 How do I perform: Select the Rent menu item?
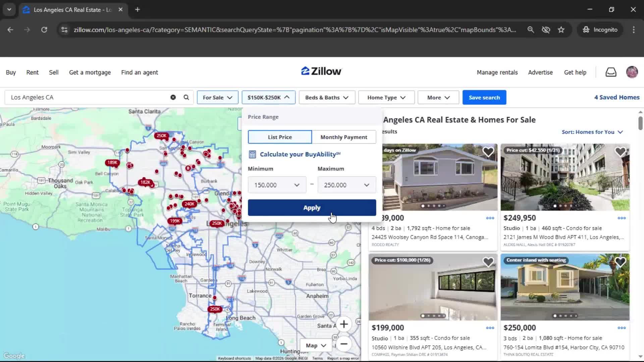[32, 72]
